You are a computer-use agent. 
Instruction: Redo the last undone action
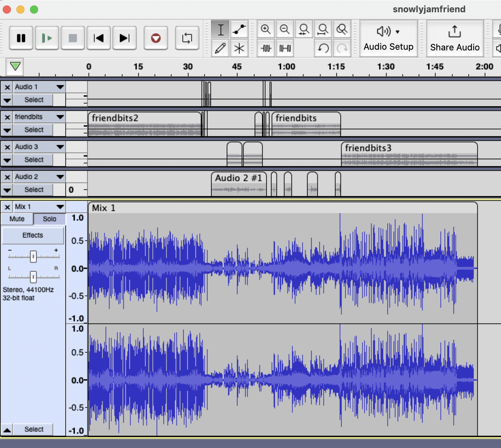point(342,48)
